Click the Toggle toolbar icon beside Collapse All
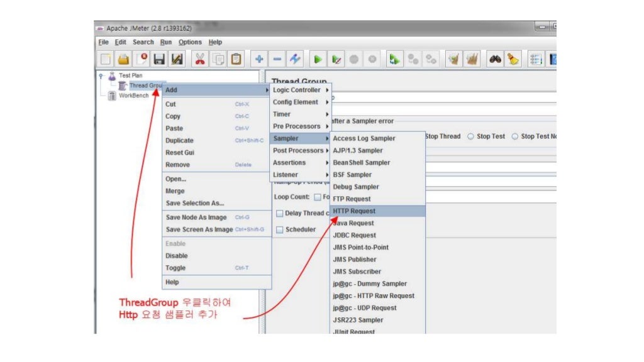 (295, 60)
